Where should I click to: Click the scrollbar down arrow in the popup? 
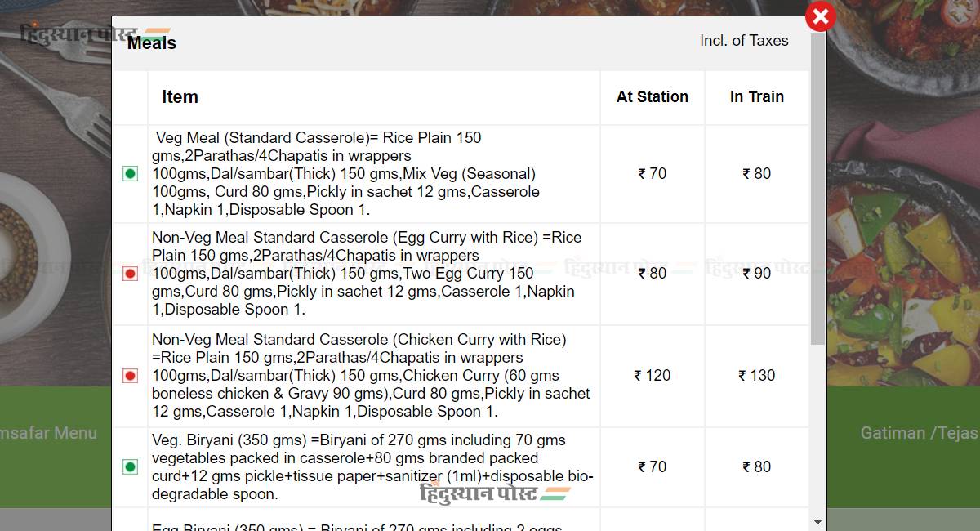817,522
